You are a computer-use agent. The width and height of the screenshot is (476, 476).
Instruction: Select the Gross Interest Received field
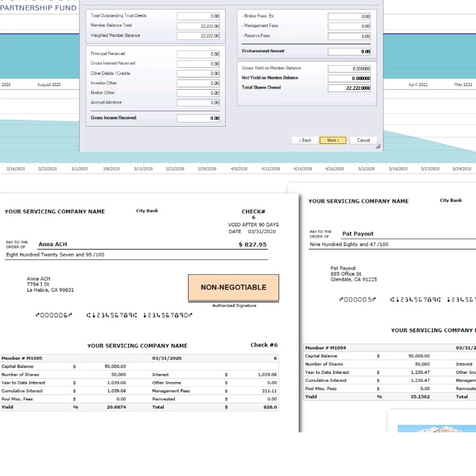[x=198, y=63]
